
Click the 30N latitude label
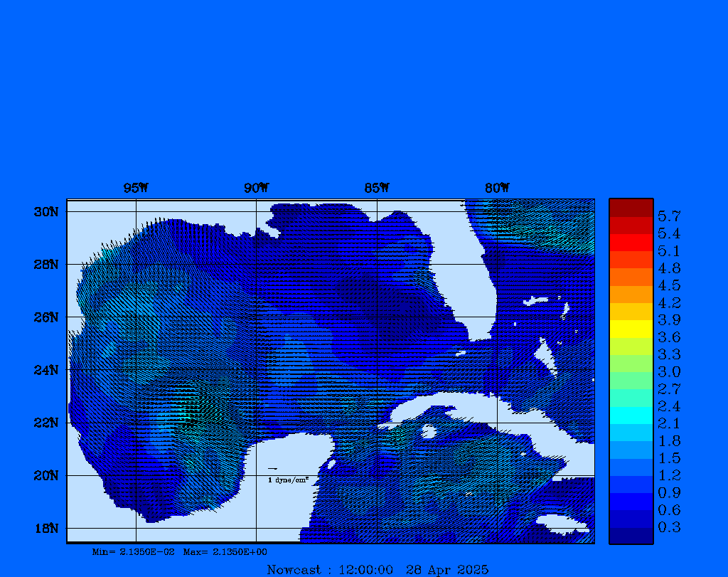tap(45, 212)
